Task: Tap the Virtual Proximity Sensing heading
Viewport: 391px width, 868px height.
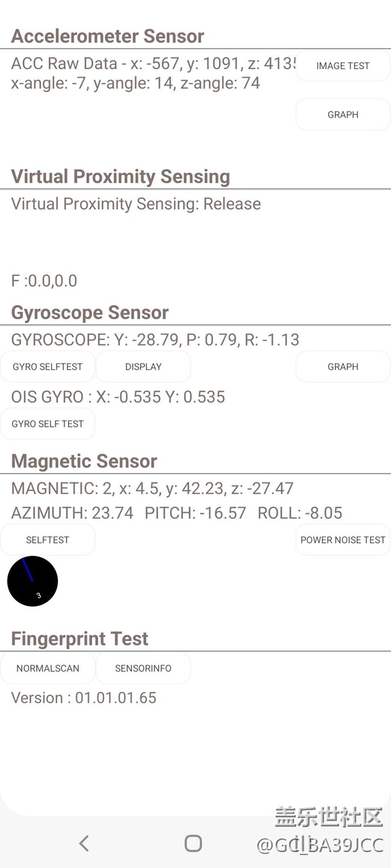Action: pos(120,177)
